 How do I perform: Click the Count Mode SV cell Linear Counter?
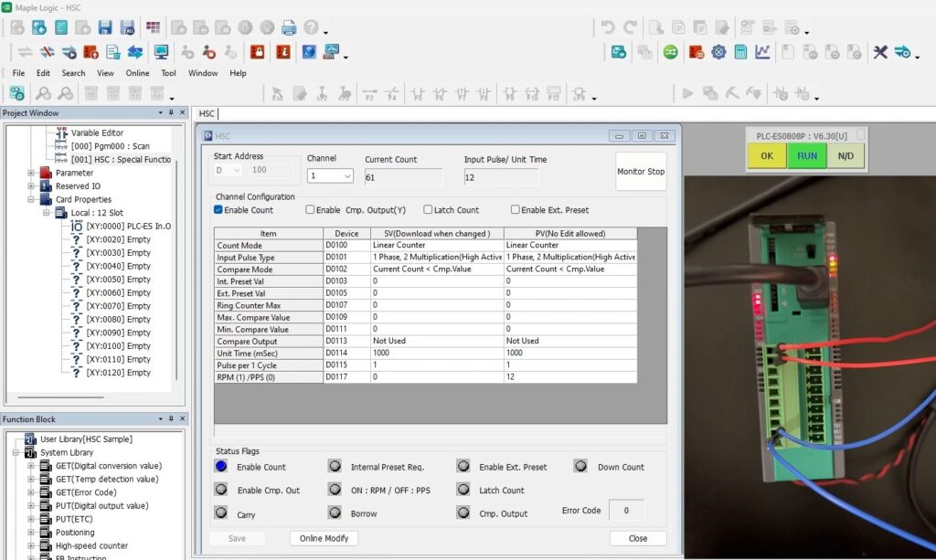click(x=437, y=245)
